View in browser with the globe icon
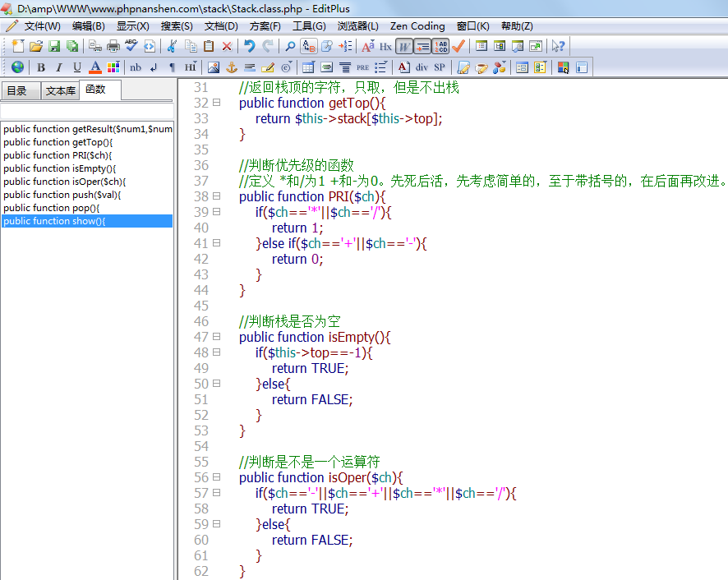The height and width of the screenshot is (580, 728). 17,67
